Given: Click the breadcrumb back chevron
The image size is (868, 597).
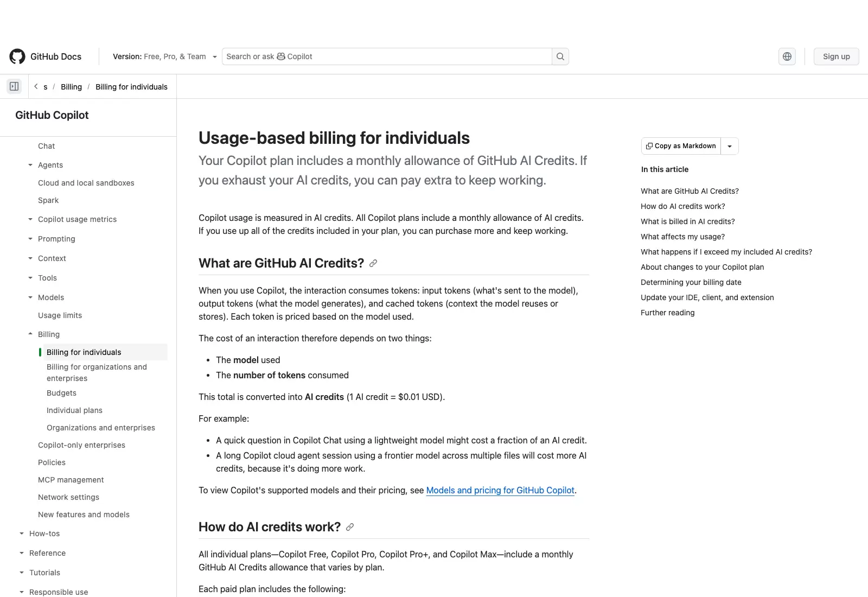Looking at the screenshot, I should pos(36,86).
